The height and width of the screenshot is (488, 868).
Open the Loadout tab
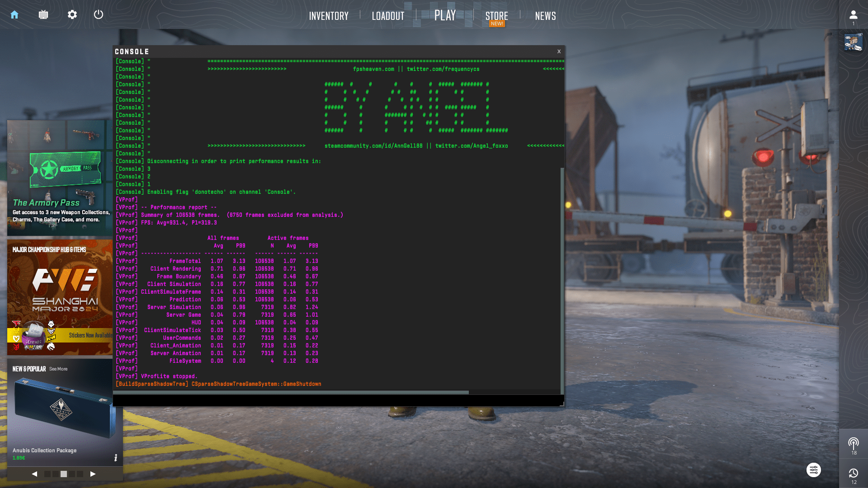[x=388, y=16]
